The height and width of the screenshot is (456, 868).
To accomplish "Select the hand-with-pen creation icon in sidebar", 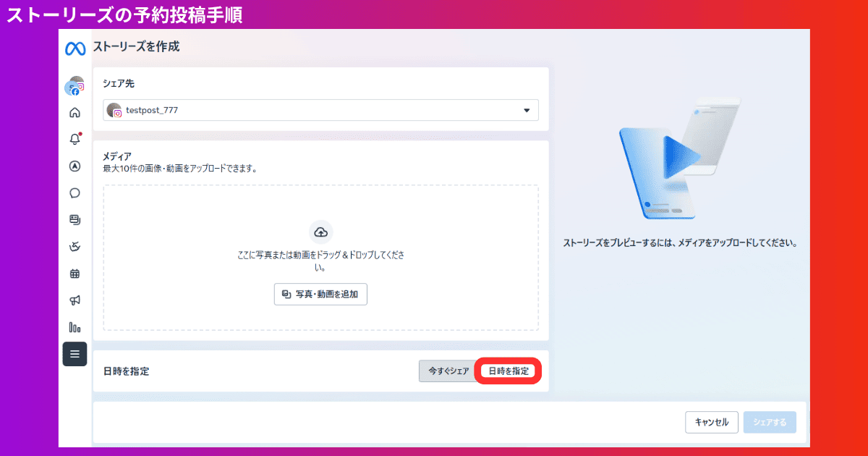I will pos(75,246).
